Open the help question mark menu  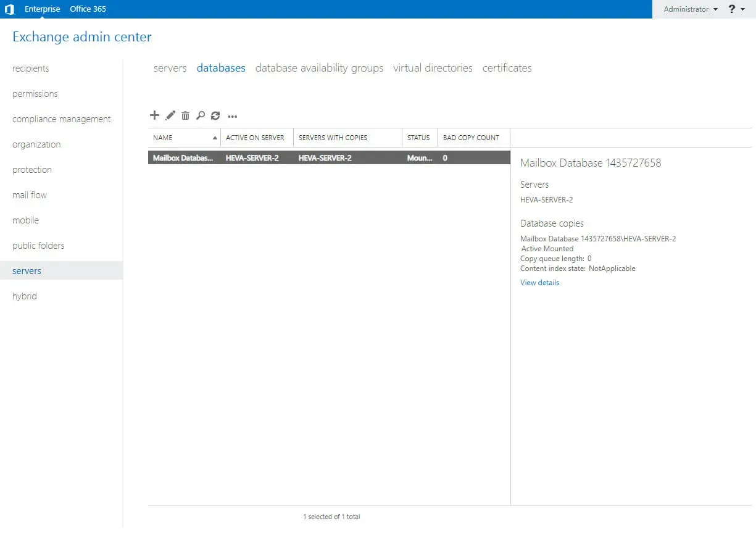point(736,9)
